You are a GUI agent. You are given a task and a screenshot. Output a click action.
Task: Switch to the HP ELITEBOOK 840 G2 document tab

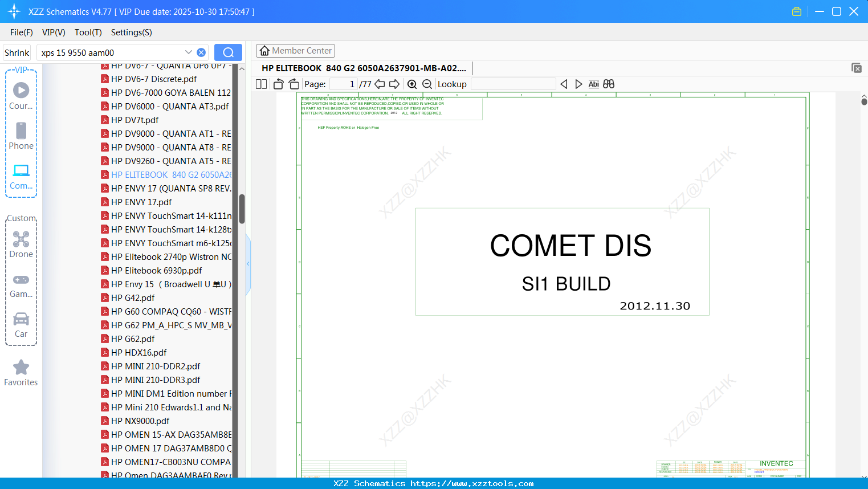click(x=364, y=68)
